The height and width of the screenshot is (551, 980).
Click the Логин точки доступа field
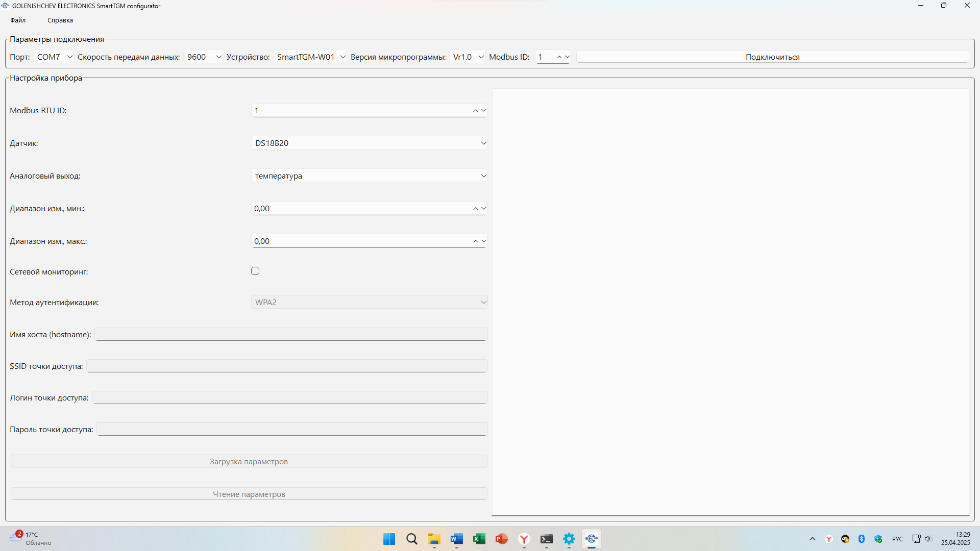(290, 397)
